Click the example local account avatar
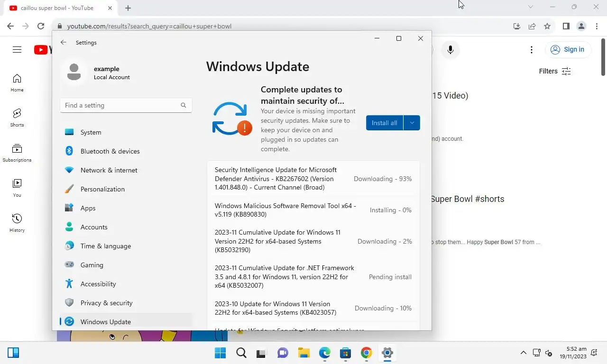The image size is (607, 364). tap(74, 73)
